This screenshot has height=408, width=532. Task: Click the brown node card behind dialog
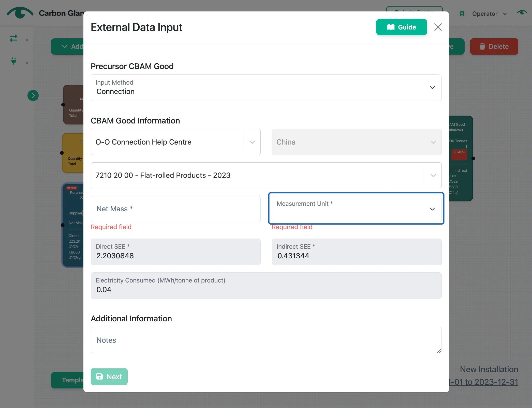point(73,104)
